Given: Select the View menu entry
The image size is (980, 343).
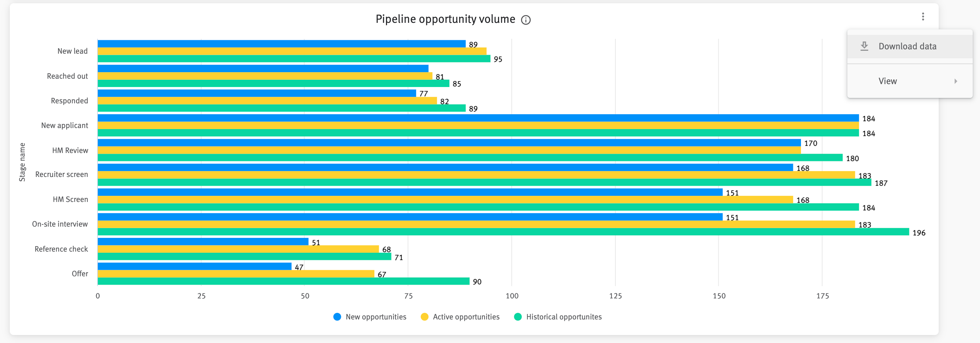Looking at the screenshot, I should (x=888, y=81).
